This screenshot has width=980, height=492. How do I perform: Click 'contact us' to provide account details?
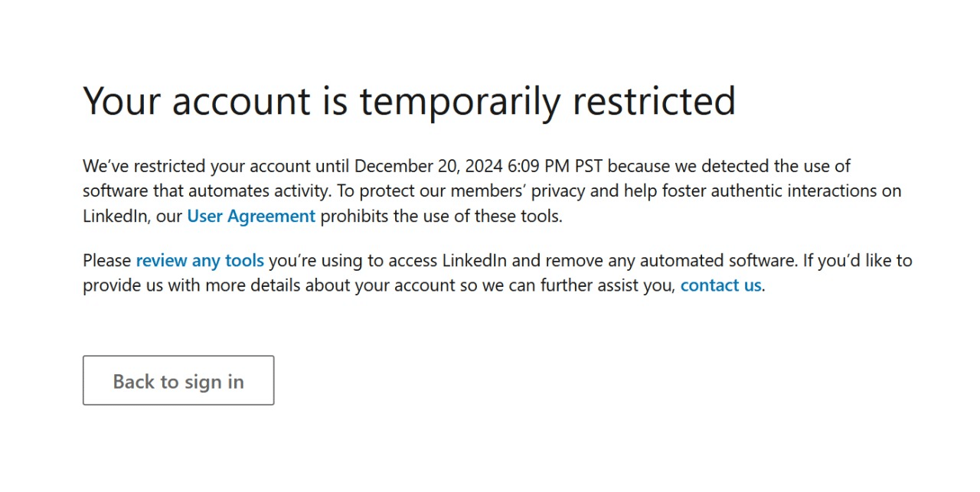pyautogui.click(x=720, y=285)
